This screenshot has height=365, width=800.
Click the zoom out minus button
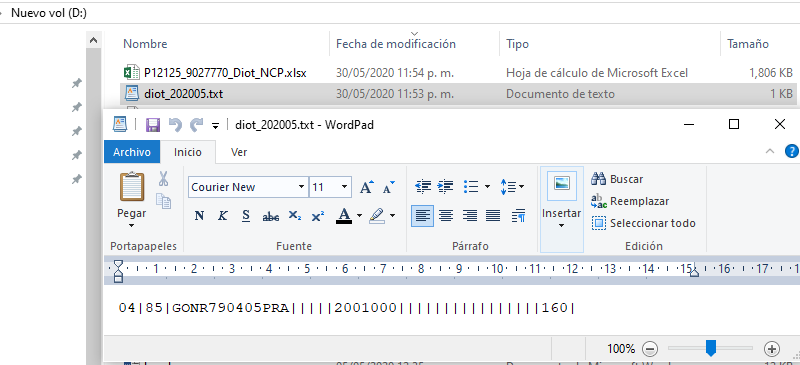click(649, 349)
